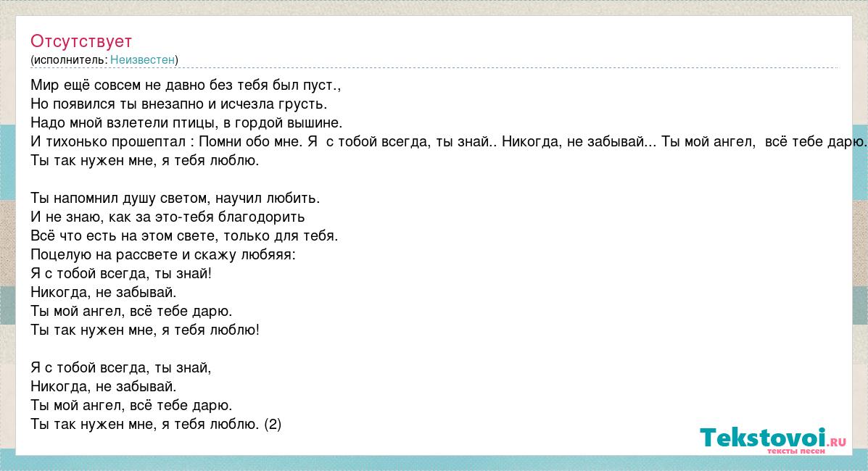The width and height of the screenshot is (868, 471).
Task: Click final line ending with "(2)"
Action: [x=156, y=424]
